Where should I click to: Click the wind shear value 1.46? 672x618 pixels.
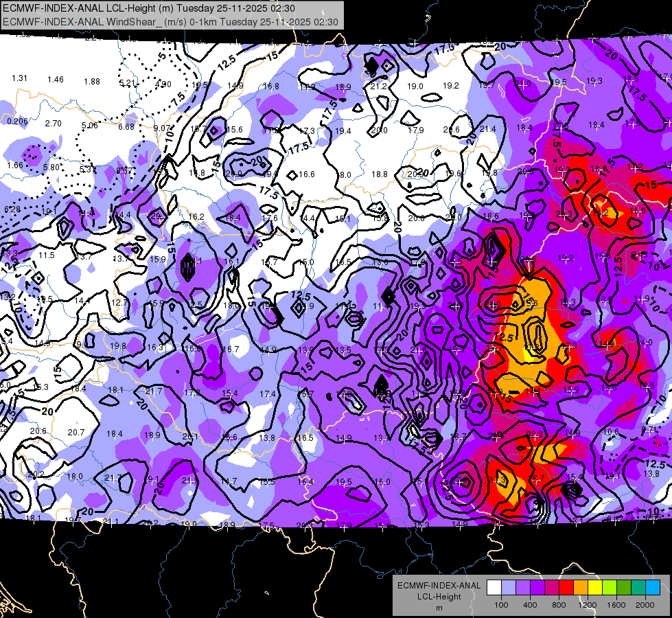pyautogui.click(x=56, y=80)
